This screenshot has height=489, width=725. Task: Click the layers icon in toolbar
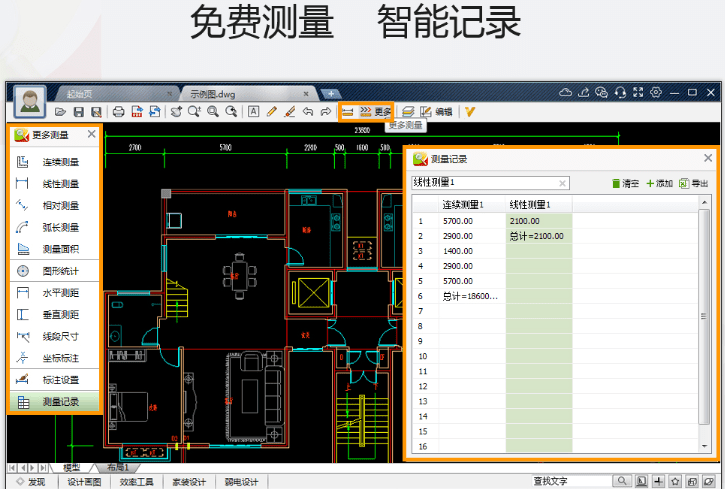[x=408, y=112]
